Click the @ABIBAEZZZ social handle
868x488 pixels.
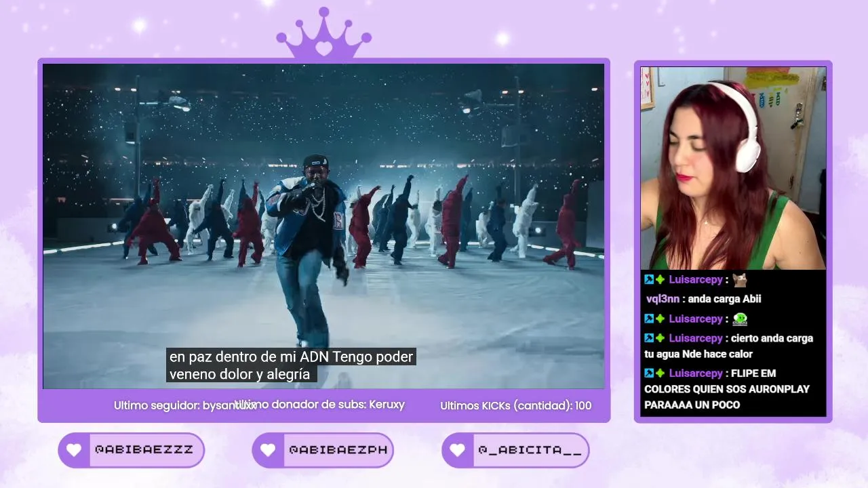[144, 449]
